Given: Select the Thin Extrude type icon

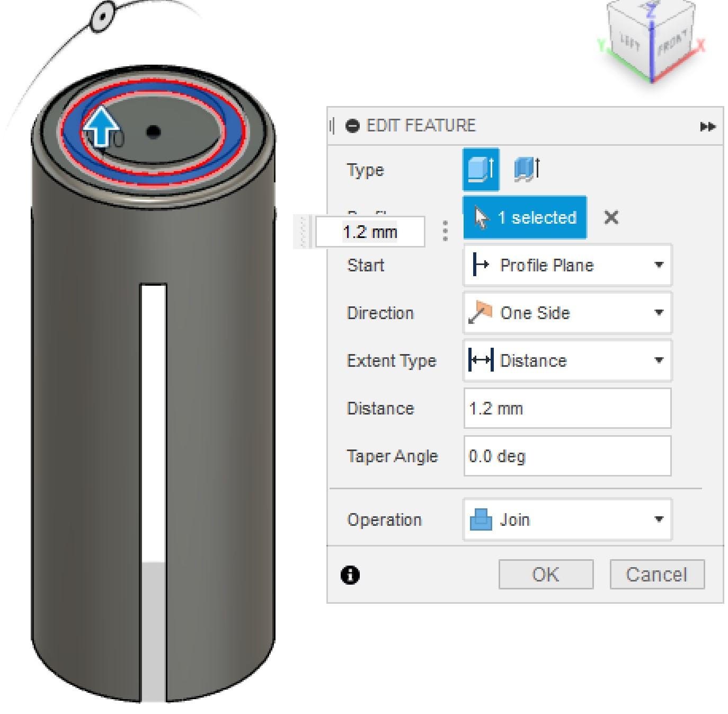Looking at the screenshot, I should click(x=527, y=170).
